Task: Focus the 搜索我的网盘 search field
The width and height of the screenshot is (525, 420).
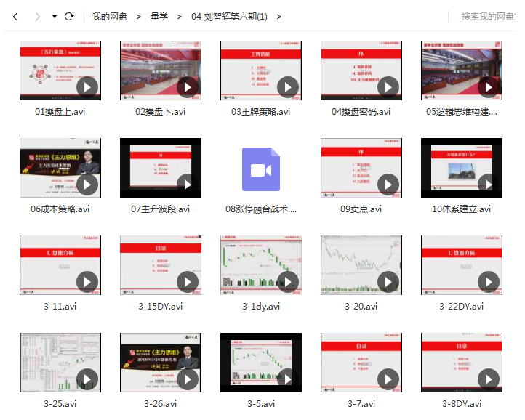Action: [487, 16]
